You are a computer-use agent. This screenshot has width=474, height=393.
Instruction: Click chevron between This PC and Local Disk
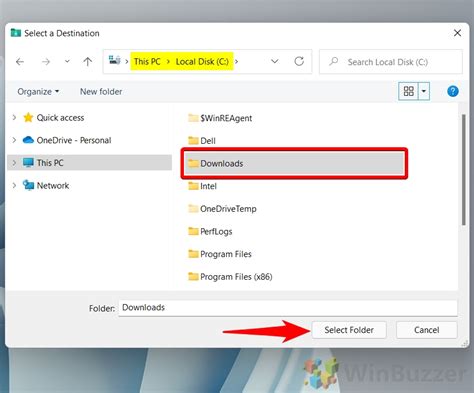pos(168,62)
